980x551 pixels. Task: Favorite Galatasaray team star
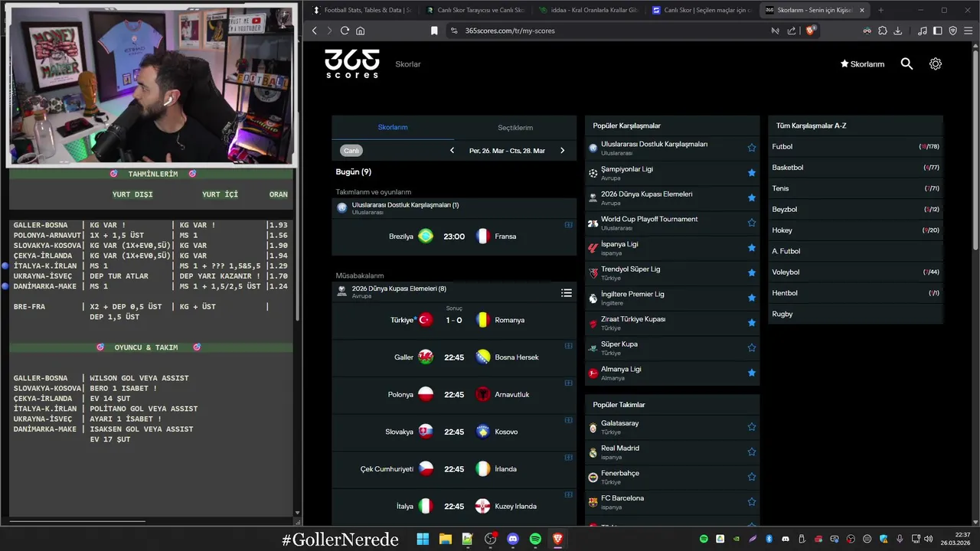[x=752, y=427]
